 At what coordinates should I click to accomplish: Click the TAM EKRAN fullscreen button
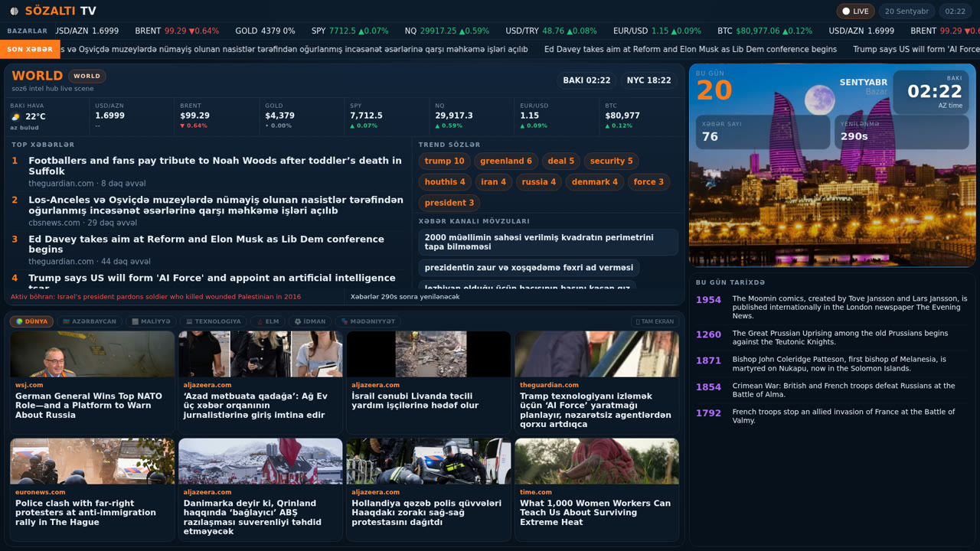tap(655, 321)
